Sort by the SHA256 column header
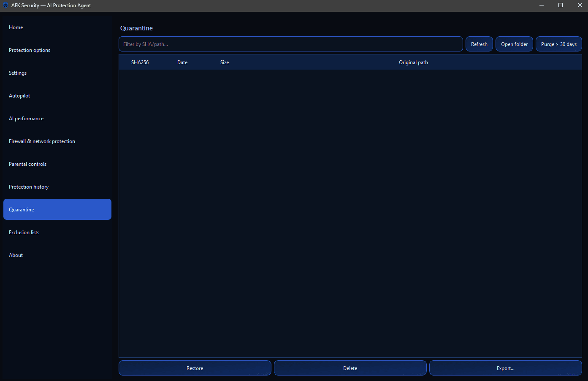Screen dimensions: 588x381 point(140,62)
